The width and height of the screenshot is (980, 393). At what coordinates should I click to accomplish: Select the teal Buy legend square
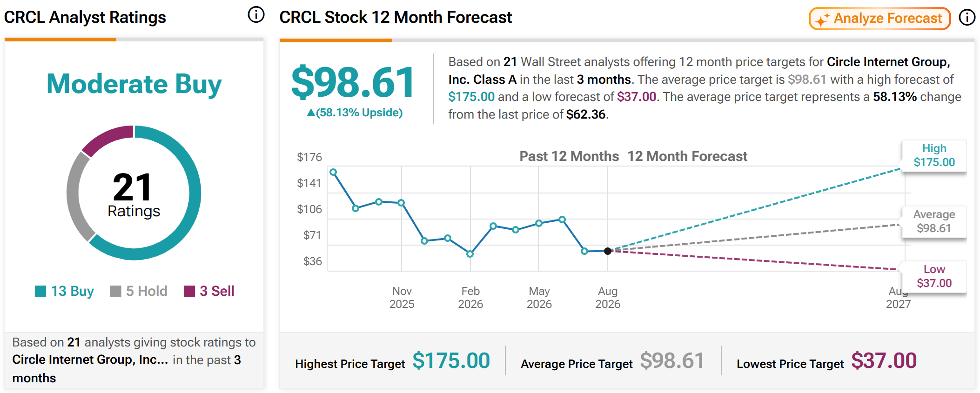pyautogui.click(x=40, y=291)
